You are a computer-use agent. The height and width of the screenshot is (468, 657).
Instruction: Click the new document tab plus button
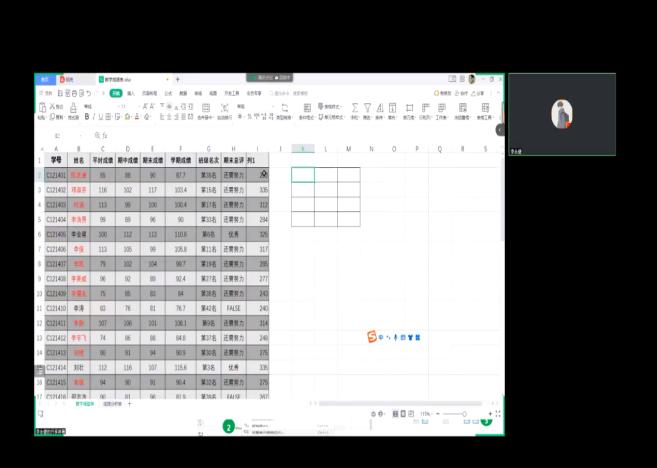click(x=177, y=79)
